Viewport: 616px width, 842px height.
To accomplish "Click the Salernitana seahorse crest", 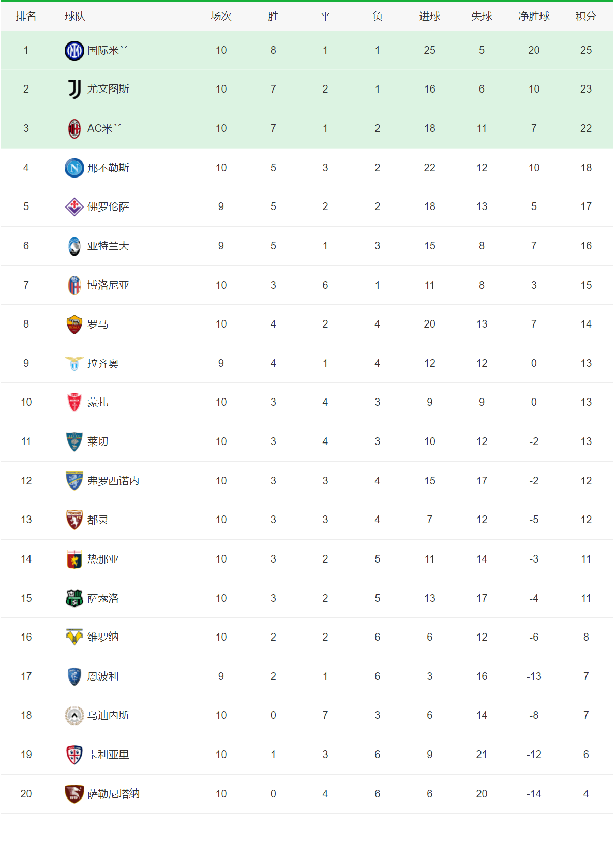I will click(x=74, y=794).
